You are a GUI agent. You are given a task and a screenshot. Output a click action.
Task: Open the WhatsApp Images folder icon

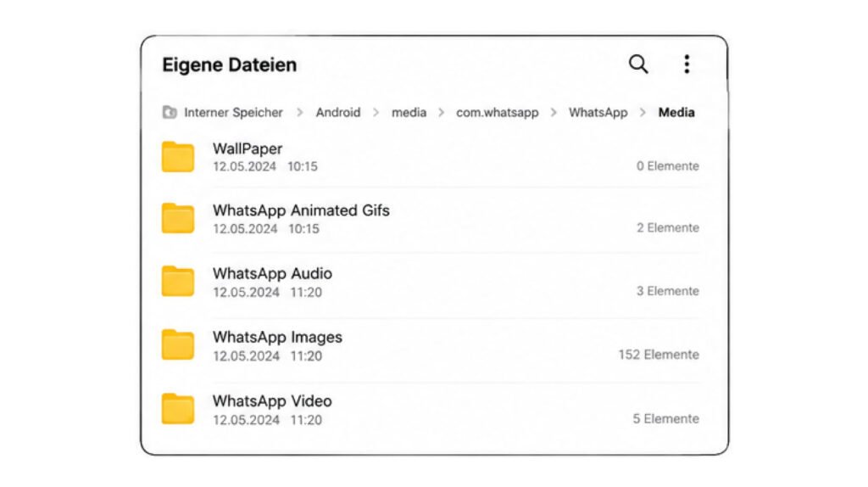point(178,344)
